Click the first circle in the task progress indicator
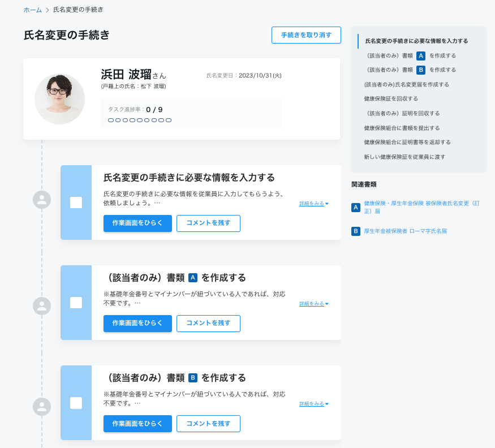 [111, 120]
